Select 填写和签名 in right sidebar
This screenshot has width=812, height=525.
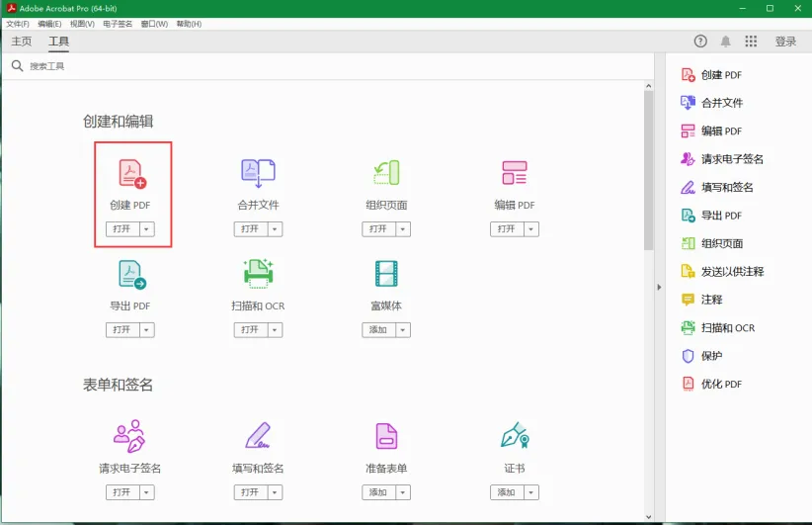717,187
